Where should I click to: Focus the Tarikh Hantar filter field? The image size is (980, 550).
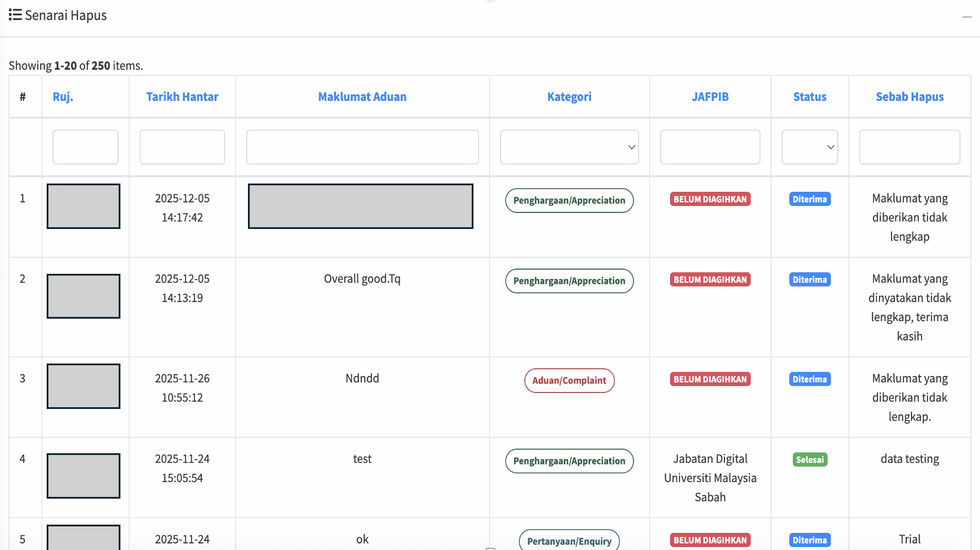click(182, 147)
